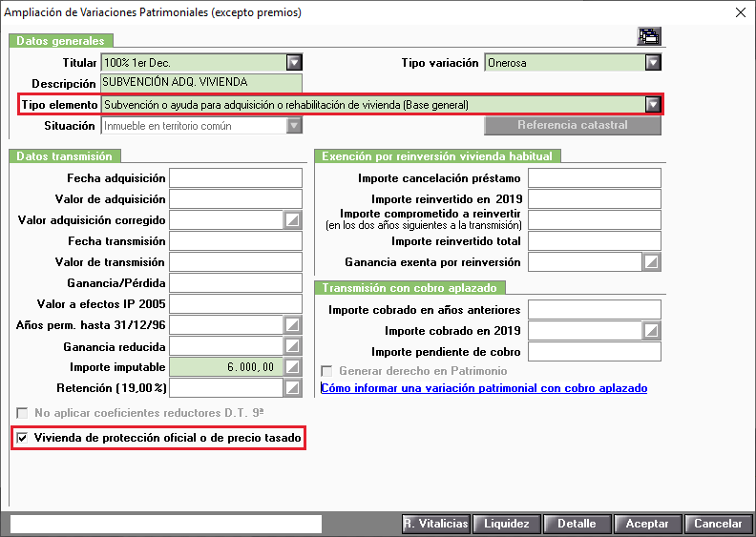Image resolution: width=756 pixels, height=537 pixels.
Task: Open the Tipo variación dropdown arrow
Action: 653,63
